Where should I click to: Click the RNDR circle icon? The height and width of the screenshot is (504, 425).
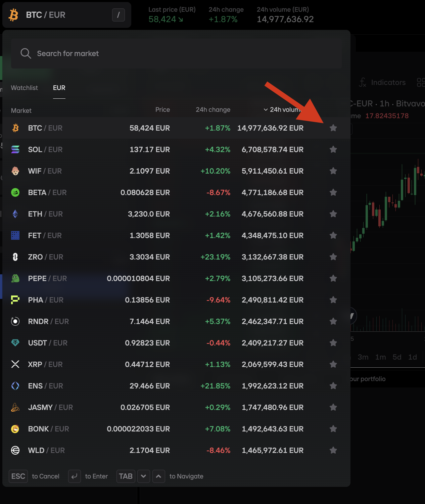[15, 321]
